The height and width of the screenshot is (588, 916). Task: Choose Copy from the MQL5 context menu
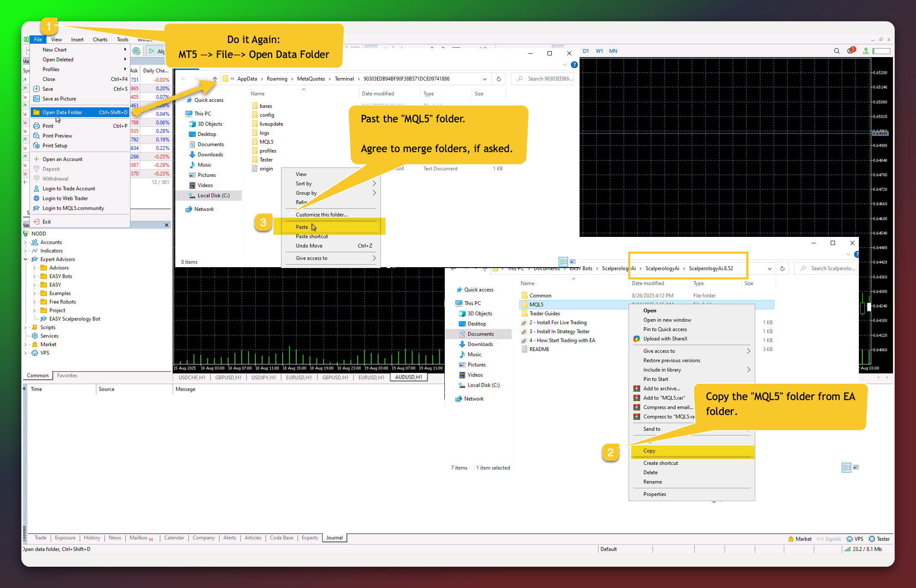649,451
